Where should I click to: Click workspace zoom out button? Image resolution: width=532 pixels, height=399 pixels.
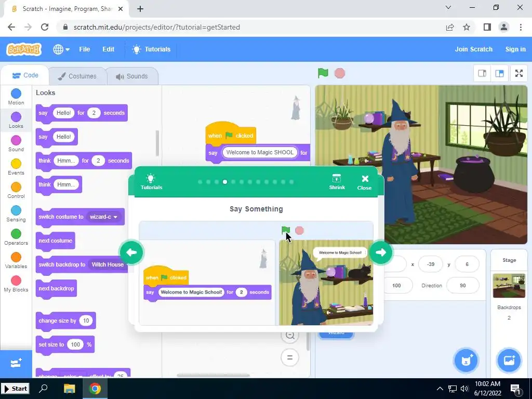(290, 335)
